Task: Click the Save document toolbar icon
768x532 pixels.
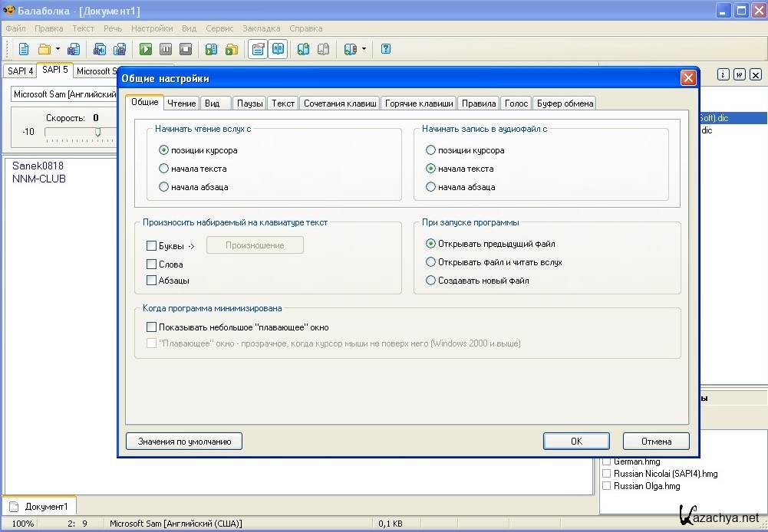Action: click(x=74, y=49)
